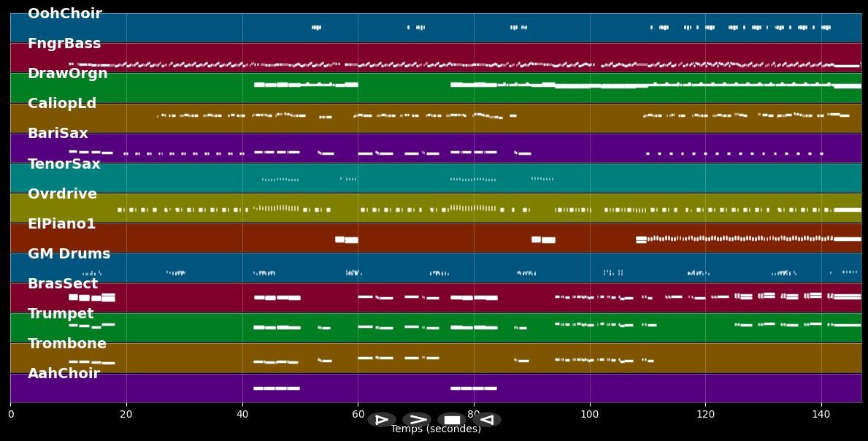Select the GM Drums track label

coord(69,254)
